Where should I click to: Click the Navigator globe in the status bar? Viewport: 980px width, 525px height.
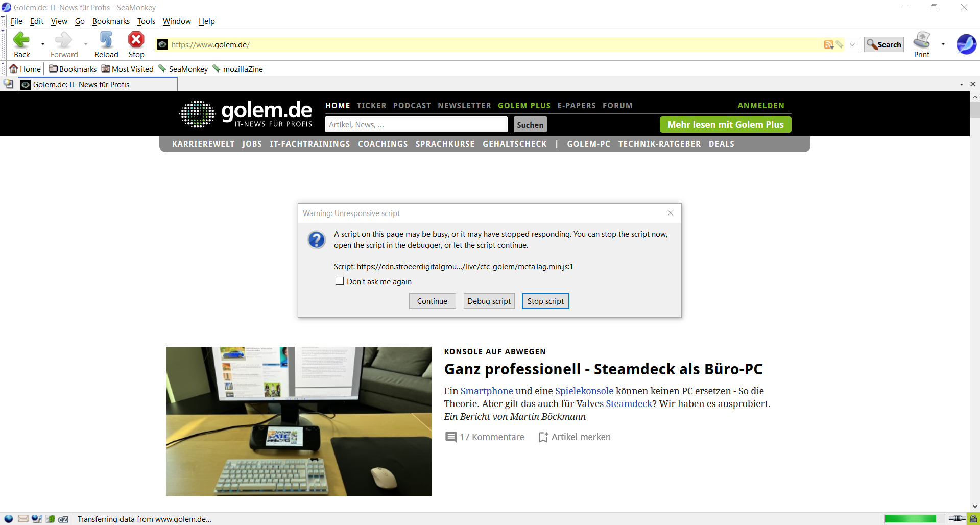[x=9, y=519]
